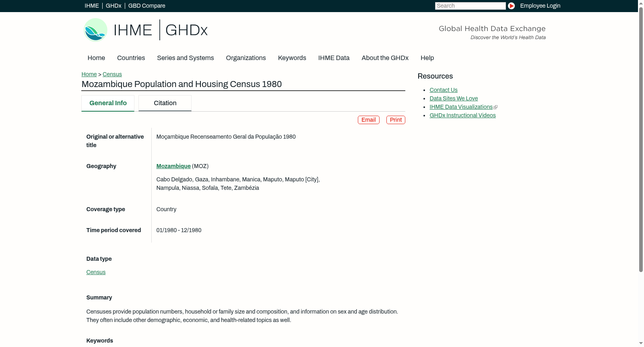This screenshot has width=644, height=347.
Task: Click the Print button
Action: coord(396,120)
